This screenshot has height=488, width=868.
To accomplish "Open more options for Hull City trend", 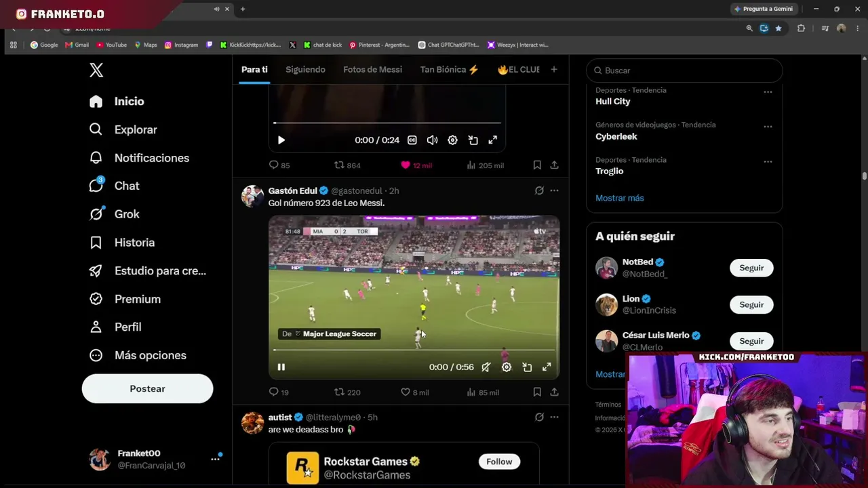I will click(x=768, y=92).
